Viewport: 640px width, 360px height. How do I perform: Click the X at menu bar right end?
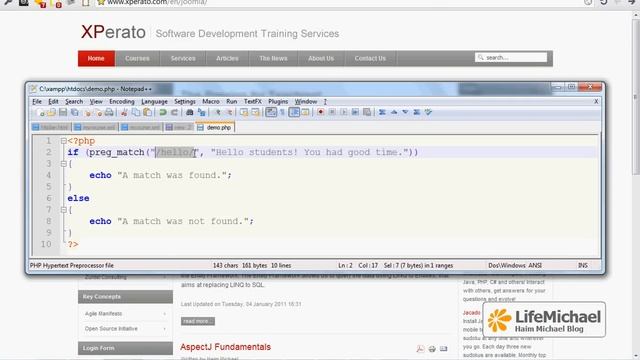point(596,101)
